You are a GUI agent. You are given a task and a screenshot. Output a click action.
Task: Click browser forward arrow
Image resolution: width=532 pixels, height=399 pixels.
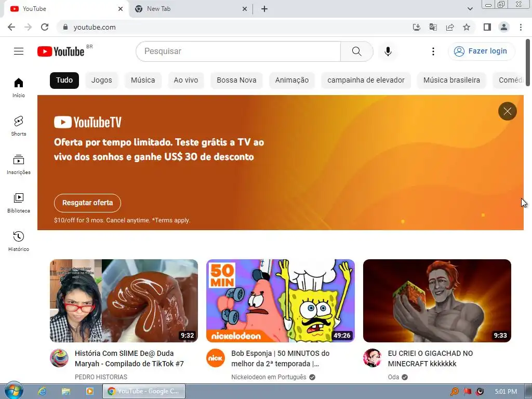pyautogui.click(x=28, y=27)
